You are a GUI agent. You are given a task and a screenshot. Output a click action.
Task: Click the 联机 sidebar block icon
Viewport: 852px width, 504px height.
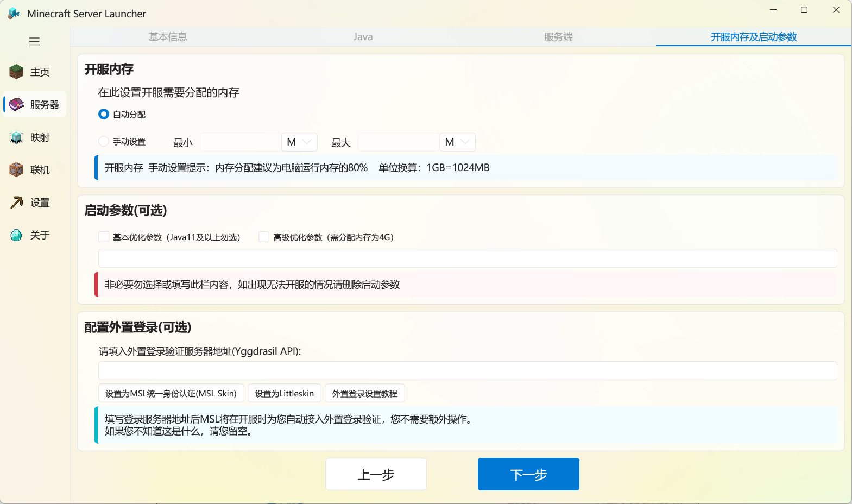click(16, 169)
